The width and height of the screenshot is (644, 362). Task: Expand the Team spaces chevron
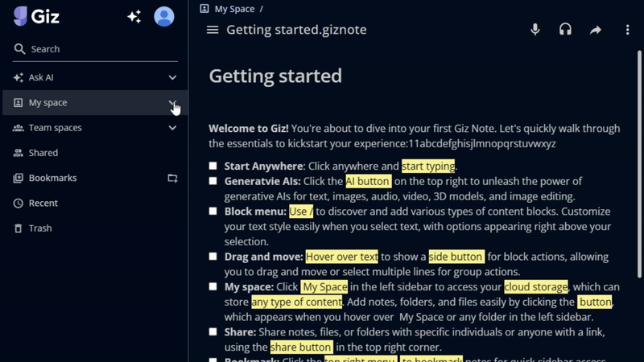pos(172,128)
